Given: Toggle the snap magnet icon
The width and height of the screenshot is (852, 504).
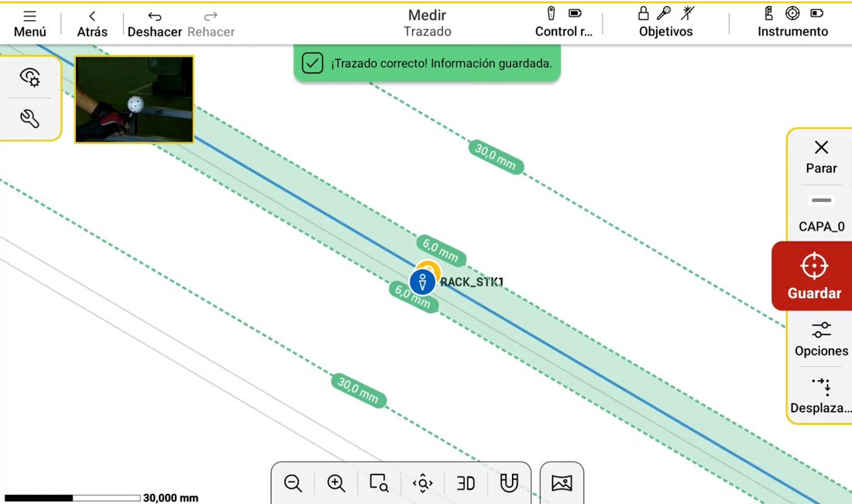Looking at the screenshot, I should pyautogui.click(x=509, y=483).
